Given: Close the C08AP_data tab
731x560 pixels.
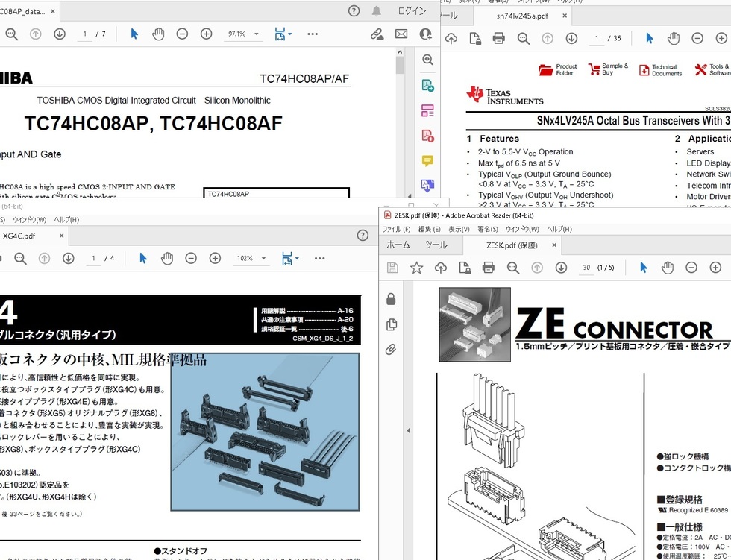Looking at the screenshot, I should [x=53, y=11].
